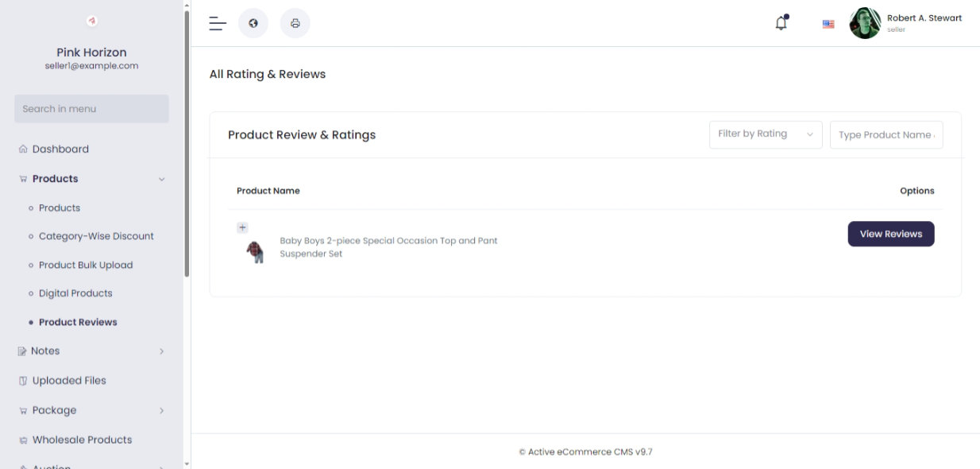
Task: Expand the Notes menu chevron
Action: [x=162, y=351]
